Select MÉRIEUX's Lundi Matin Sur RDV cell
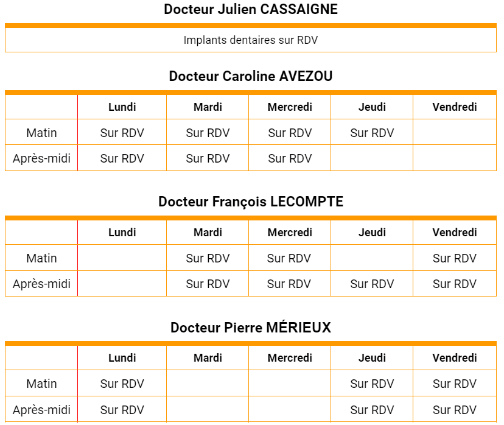 tap(122, 384)
